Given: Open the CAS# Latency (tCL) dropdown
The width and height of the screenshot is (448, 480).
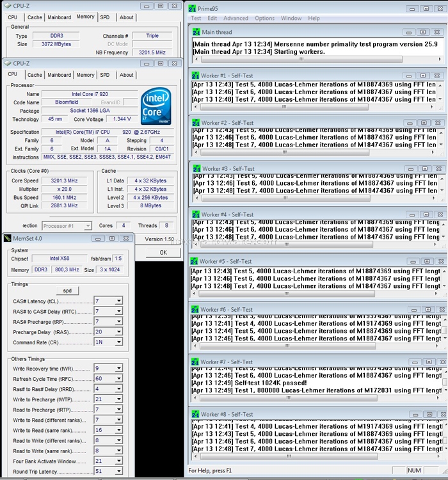Looking at the screenshot, I should click(119, 301).
